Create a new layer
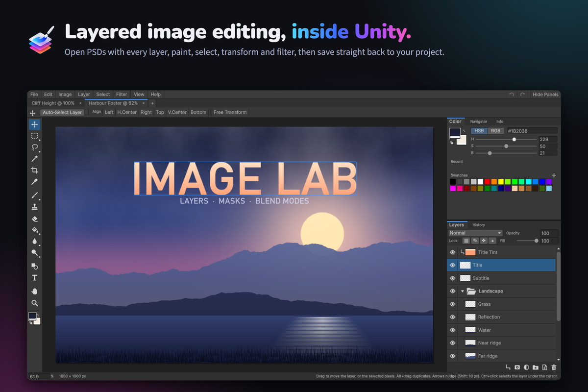This screenshot has height=392, width=588. (x=544, y=367)
